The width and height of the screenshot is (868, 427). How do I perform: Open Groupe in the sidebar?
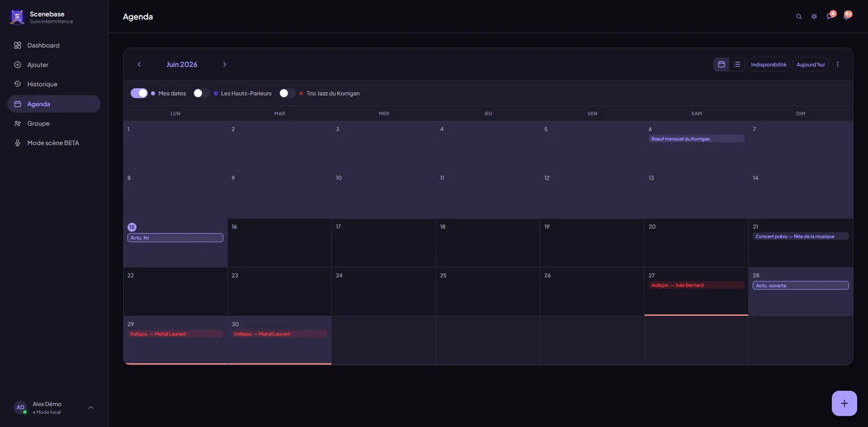pos(54,124)
